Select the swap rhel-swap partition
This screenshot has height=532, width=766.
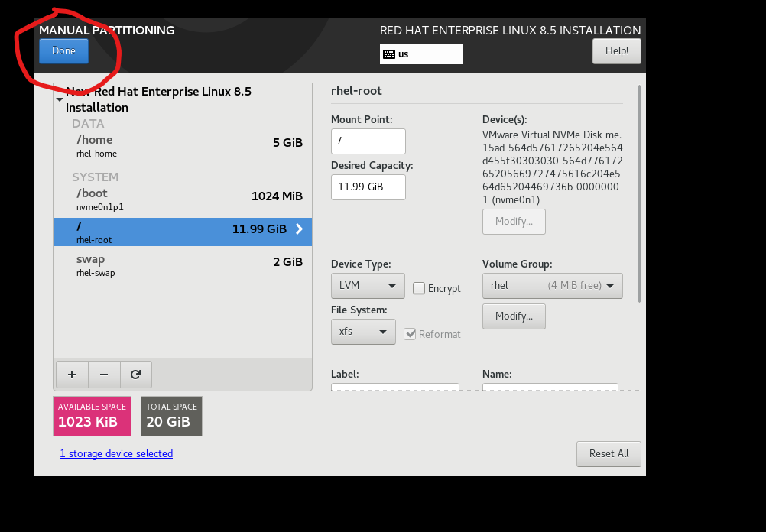pyautogui.click(x=183, y=265)
